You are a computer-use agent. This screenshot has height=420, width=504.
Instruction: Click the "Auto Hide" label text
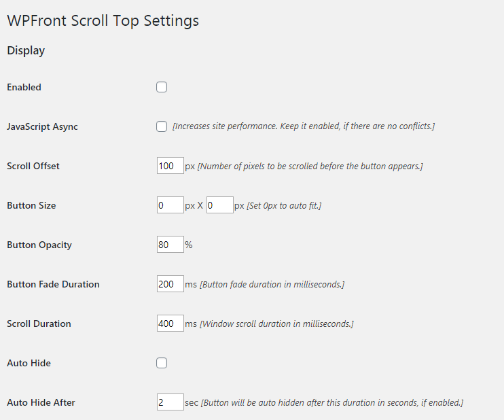[x=29, y=363]
